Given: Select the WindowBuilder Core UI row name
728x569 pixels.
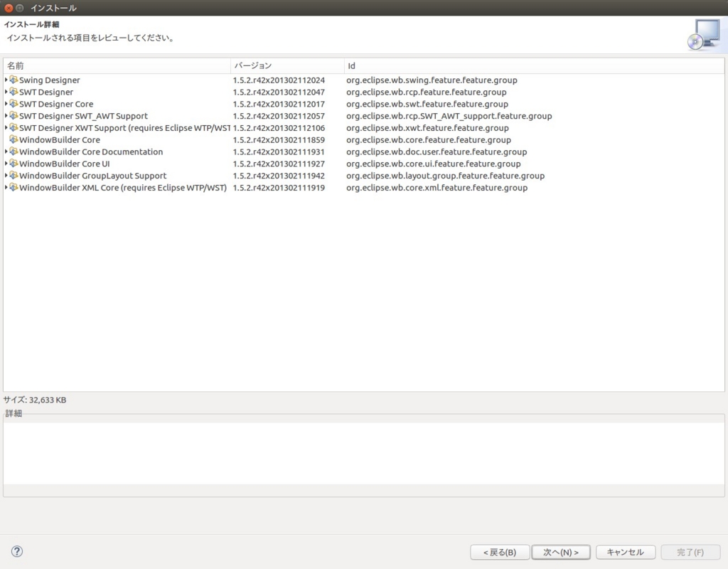Looking at the screenshot, I should pos(65,164).
